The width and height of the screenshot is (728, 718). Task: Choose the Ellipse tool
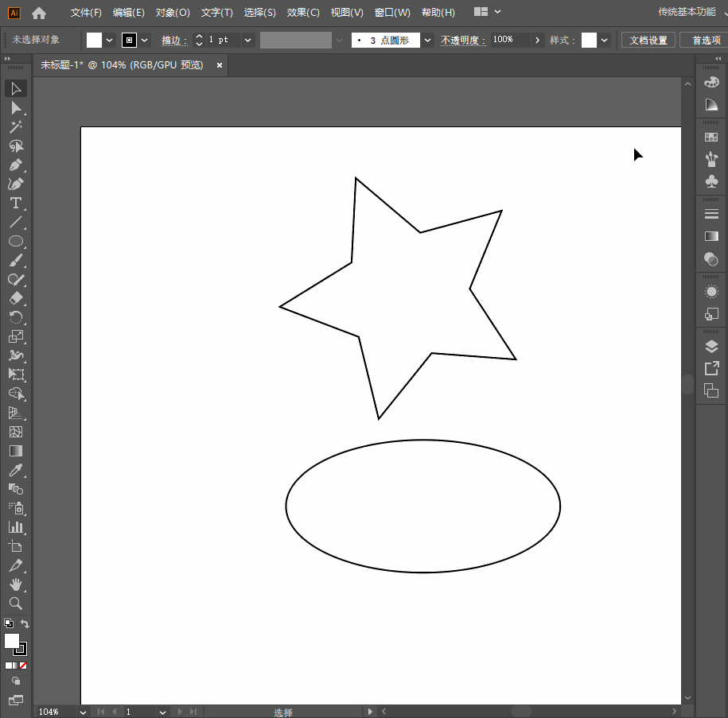[15, 242]
